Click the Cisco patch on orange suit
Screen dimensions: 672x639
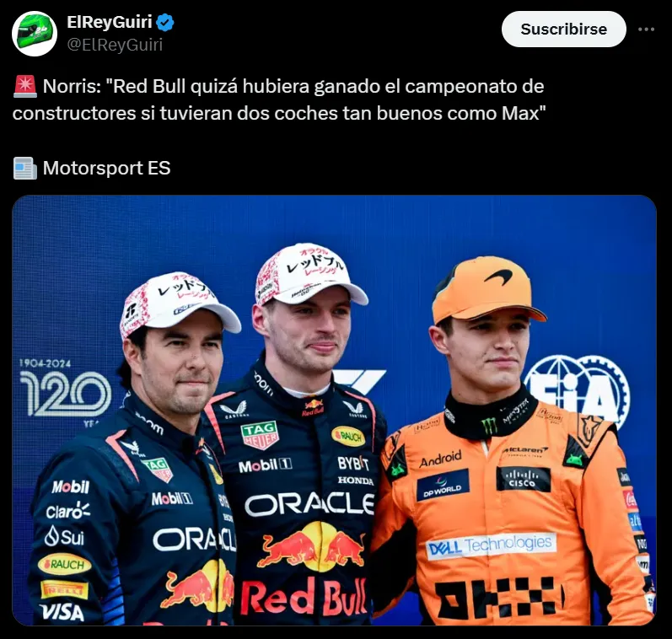[x=524, y=479]
